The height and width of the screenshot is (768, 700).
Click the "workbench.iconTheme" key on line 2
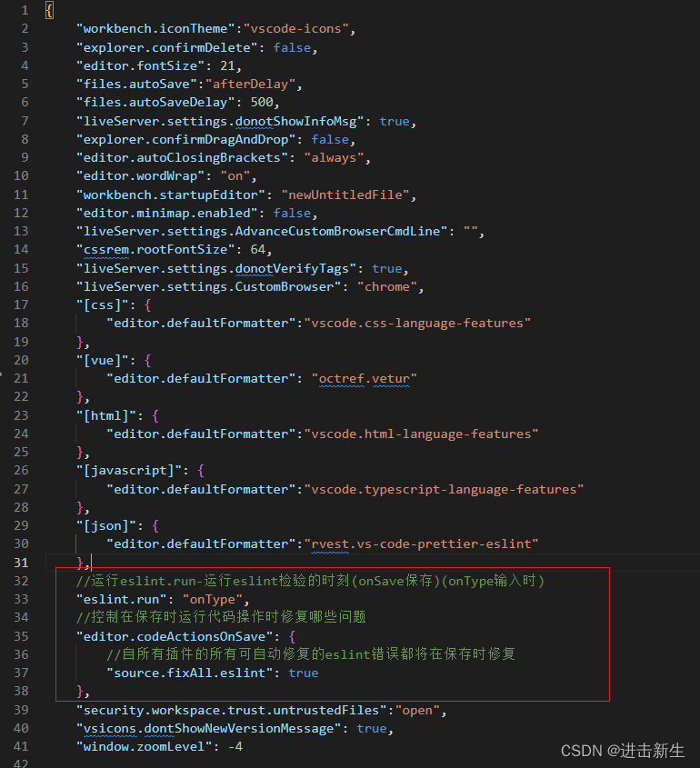tap(155, 29)
